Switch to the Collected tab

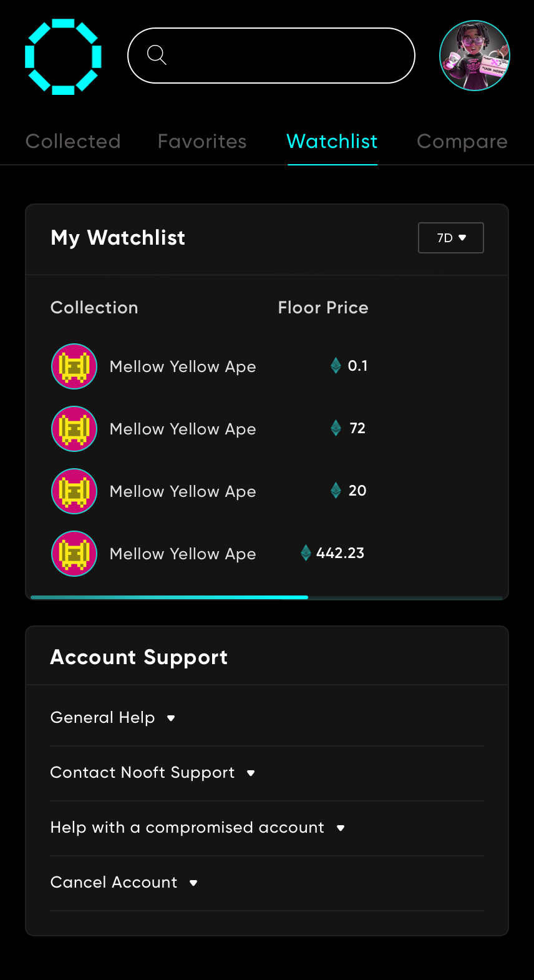click(73, 142)
